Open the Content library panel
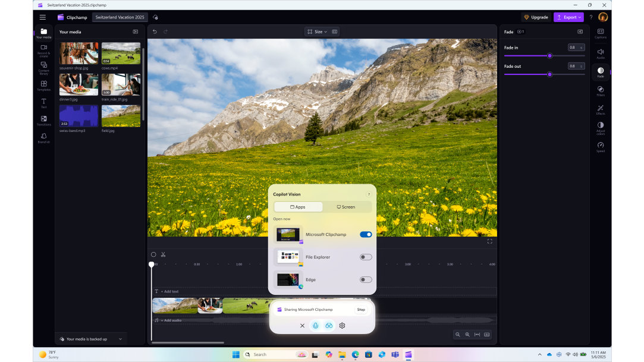 click(x=43, y=68)
